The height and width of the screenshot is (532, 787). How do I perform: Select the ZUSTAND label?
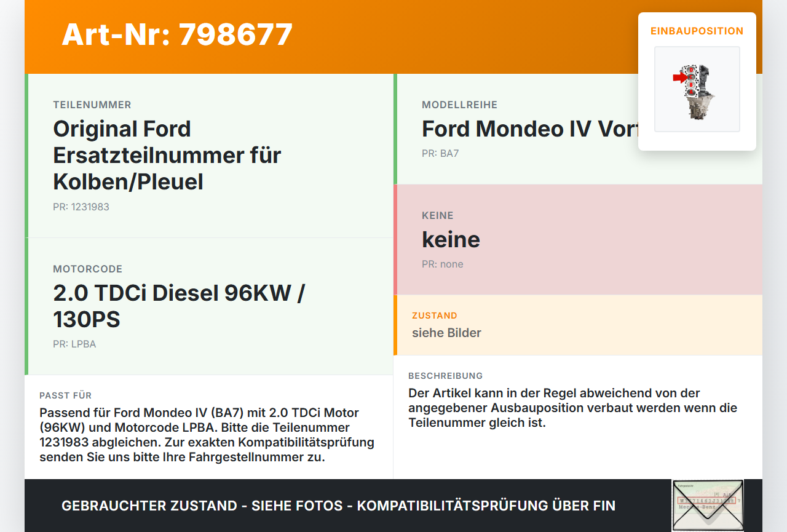pos(435,316)
